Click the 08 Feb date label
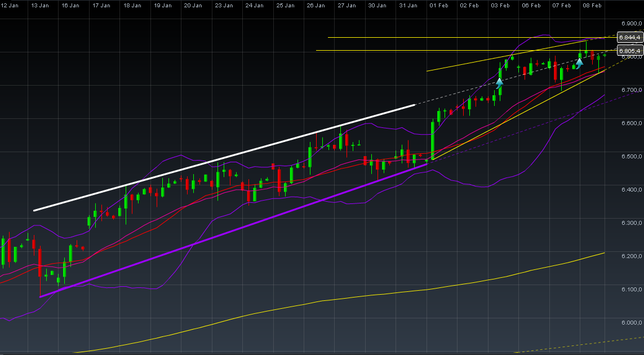Screen dimensions: 644x355 pos(592,5)
